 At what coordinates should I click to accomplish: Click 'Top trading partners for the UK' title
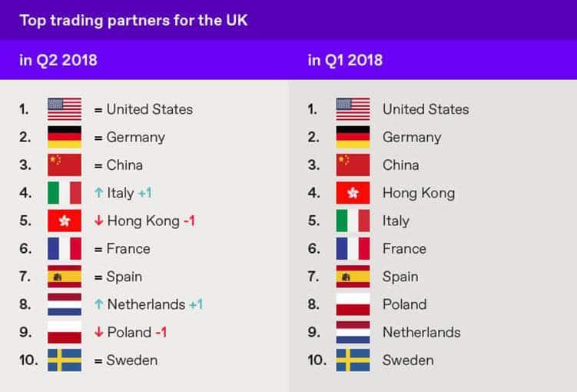click(x=134, y=20)
